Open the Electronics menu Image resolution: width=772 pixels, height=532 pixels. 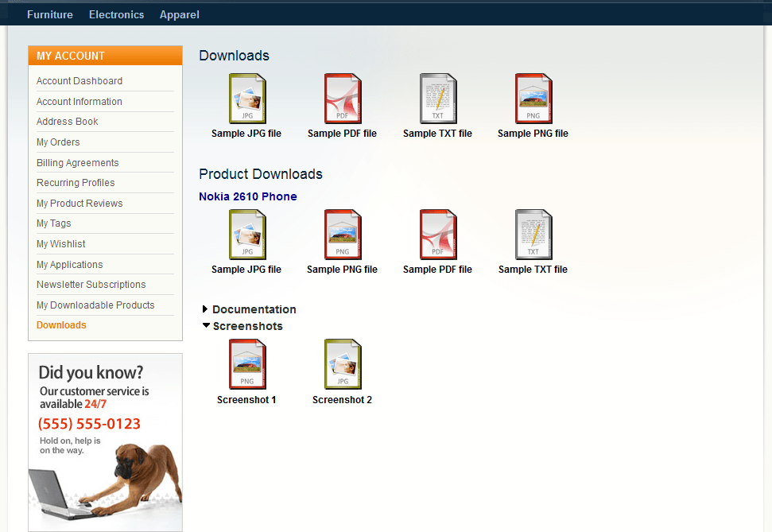point(116,14)
